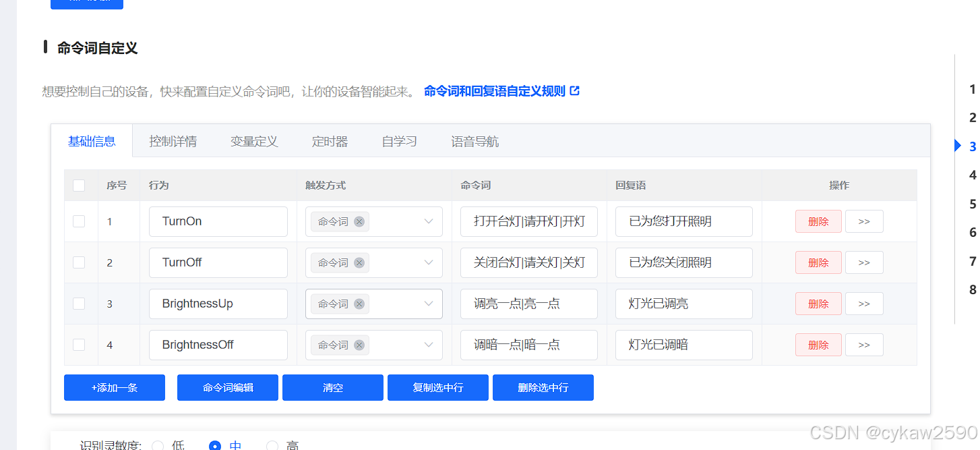Image resolution: width=980 pixels, height=450 pixels.
Task: Jump to step 8 in side navigation
Action: pyautogui.click(x=973, y=289)
